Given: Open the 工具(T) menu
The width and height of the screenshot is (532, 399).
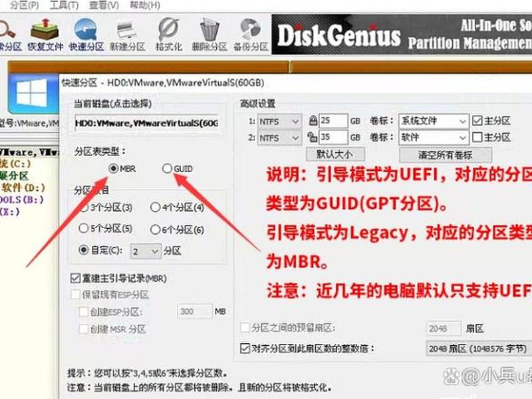Looking at the screenshot, I should click(x=64, y=5).
